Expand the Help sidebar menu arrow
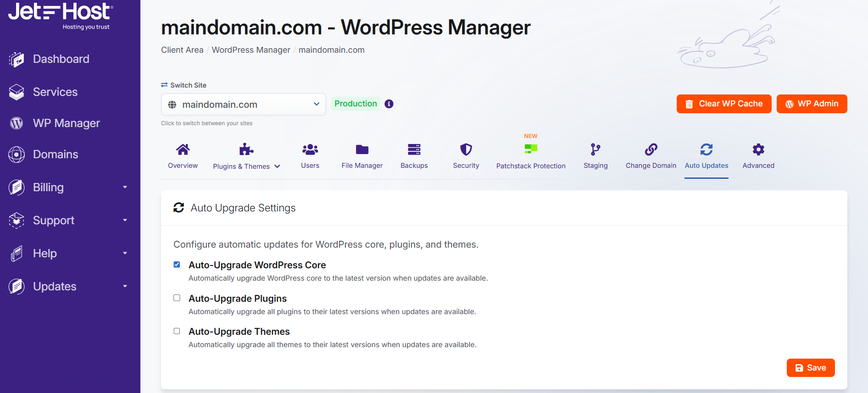 click(x=125, y=253)
